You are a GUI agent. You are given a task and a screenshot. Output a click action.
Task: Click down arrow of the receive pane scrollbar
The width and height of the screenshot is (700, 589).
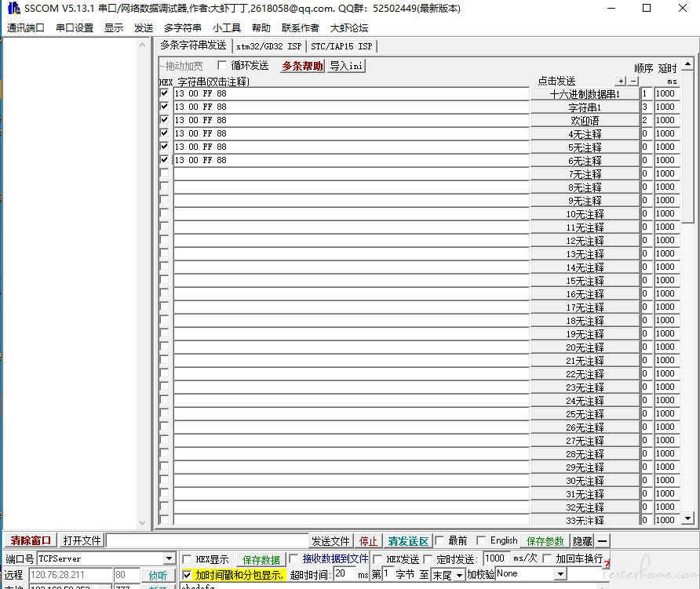142,522
